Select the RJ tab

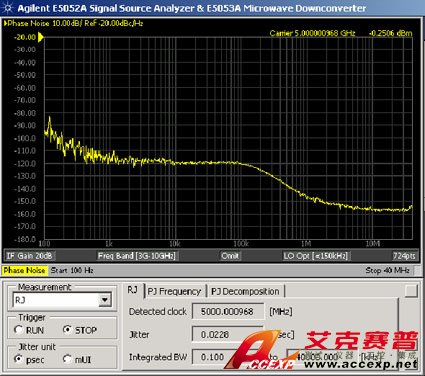click(x=134, y=290)
